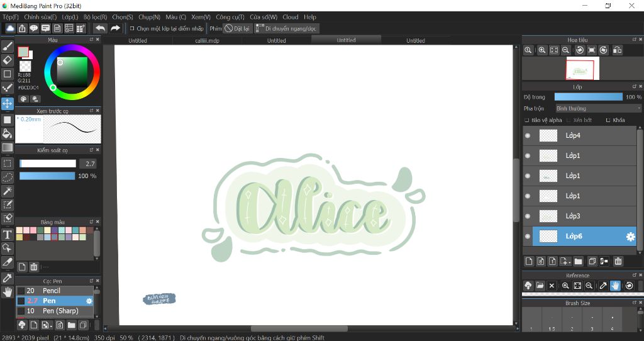Delete layer with trash icon in Lớp panel

(618, 261)
